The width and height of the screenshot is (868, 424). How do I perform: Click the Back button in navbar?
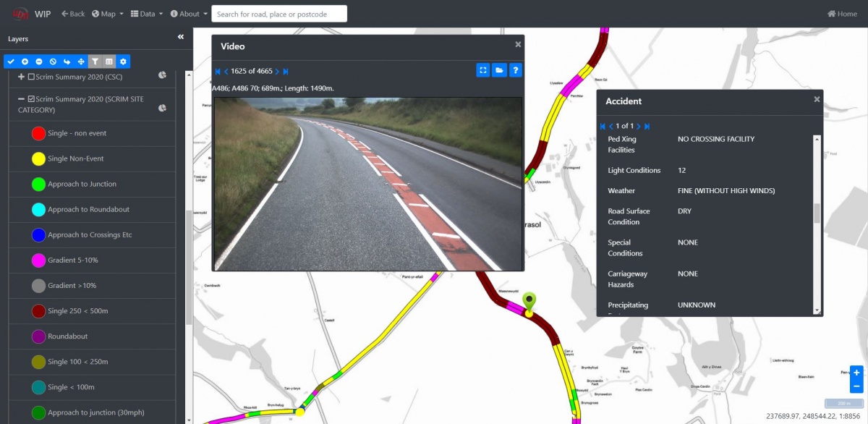pos(73,14)
